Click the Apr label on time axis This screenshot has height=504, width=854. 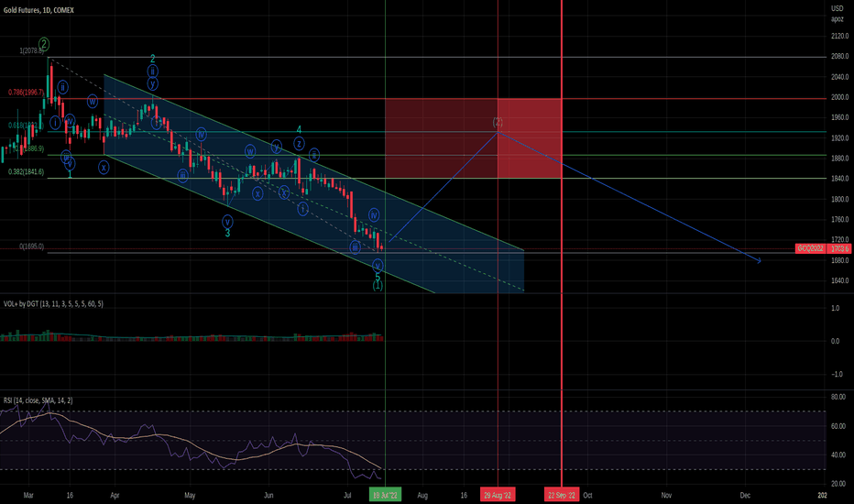pyautogui.click(x=115, y=495)
